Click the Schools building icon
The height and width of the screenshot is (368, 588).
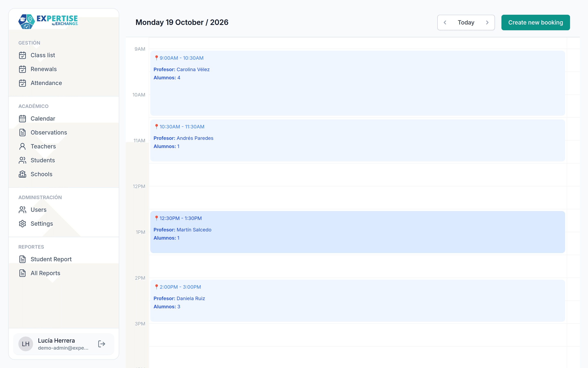click(22, 174)
